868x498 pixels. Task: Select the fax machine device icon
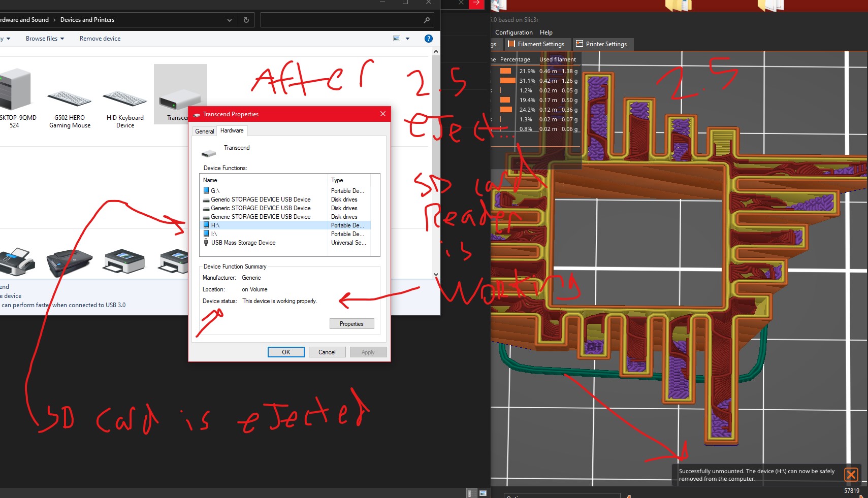tap(18, 261)
